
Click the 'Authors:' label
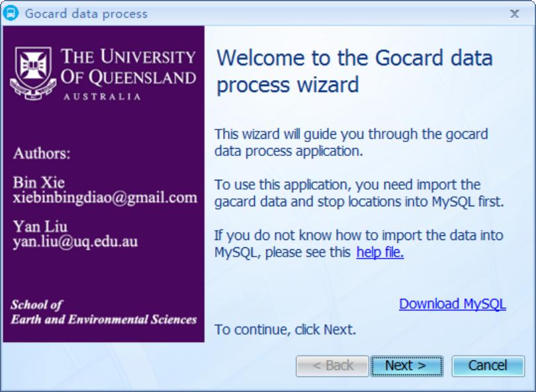point(41,154)
